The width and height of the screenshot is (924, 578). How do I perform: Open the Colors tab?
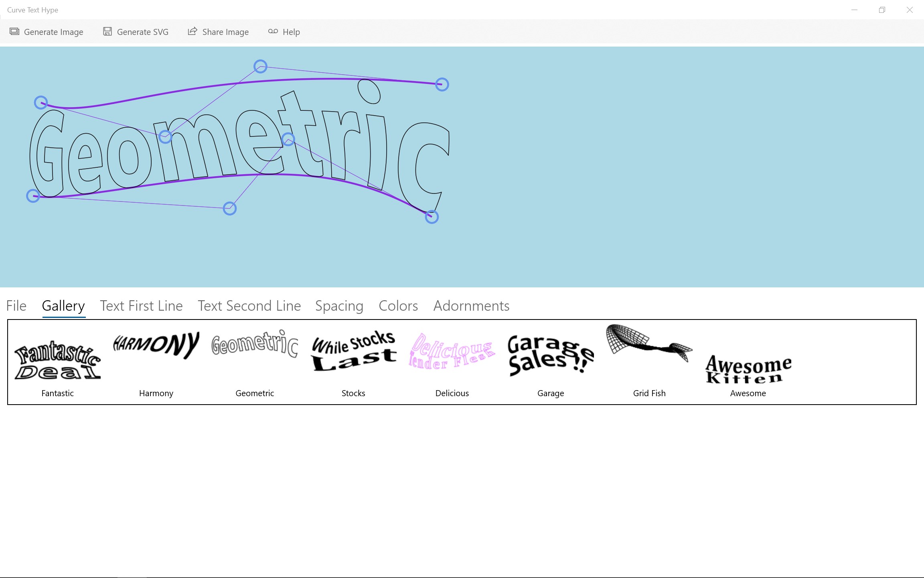click(398, 306)
